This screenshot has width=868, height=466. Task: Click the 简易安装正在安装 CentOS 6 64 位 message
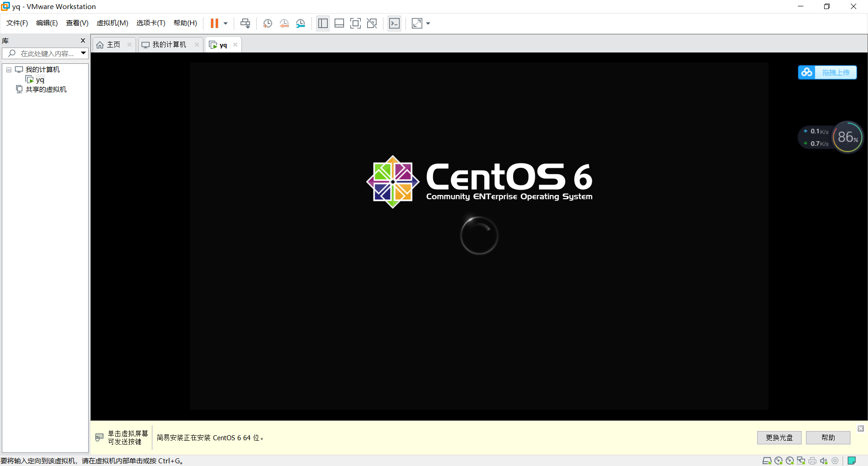pyautogui.click(x=210, y=437)
